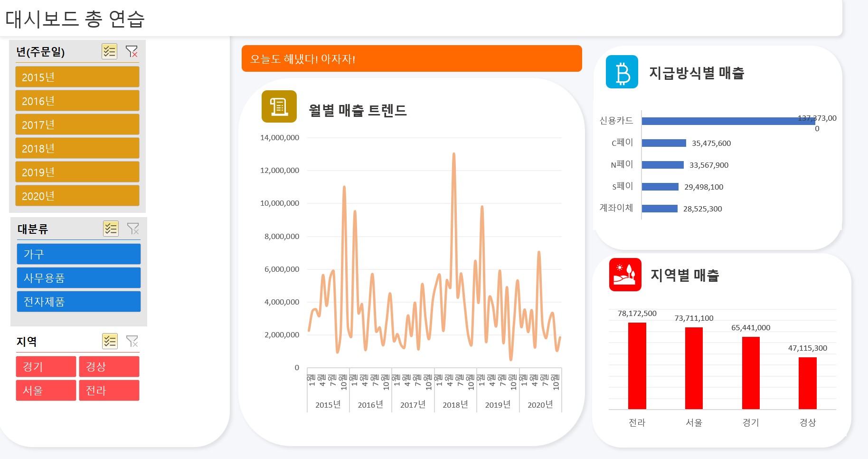Select the 경상 region button

(x=109, y=366)
